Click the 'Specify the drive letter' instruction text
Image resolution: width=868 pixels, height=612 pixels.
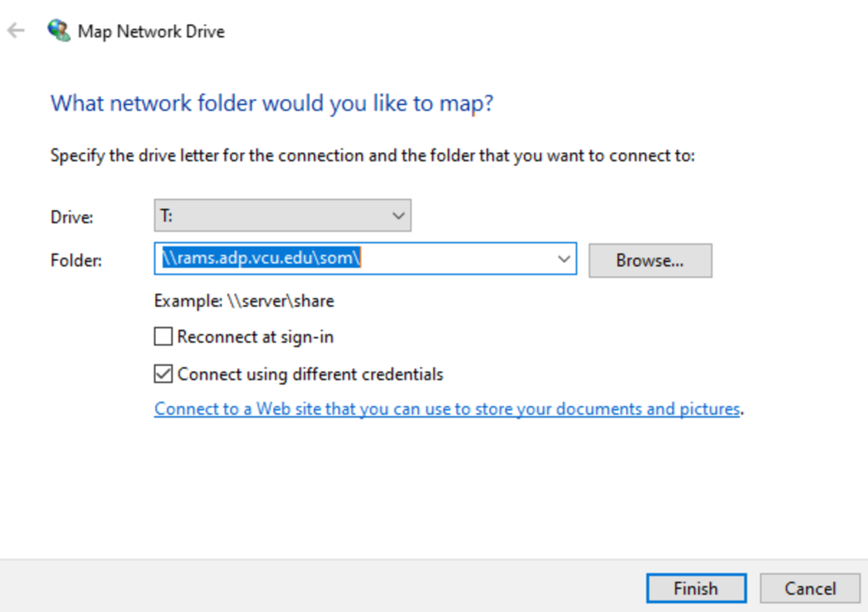pos(372,156)
